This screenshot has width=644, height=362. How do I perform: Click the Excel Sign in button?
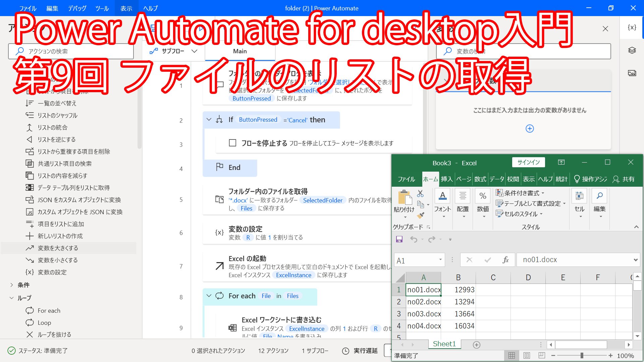point(529,163)
